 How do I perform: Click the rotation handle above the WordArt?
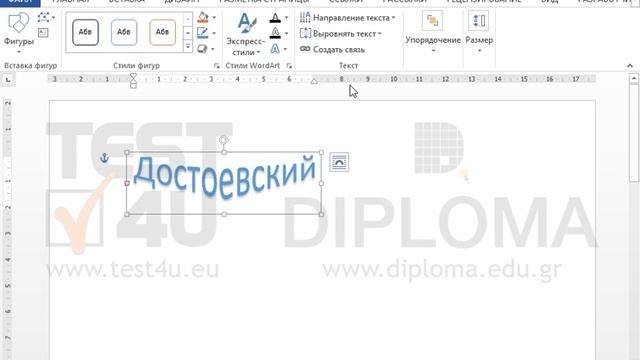click(x=224, y=140)
